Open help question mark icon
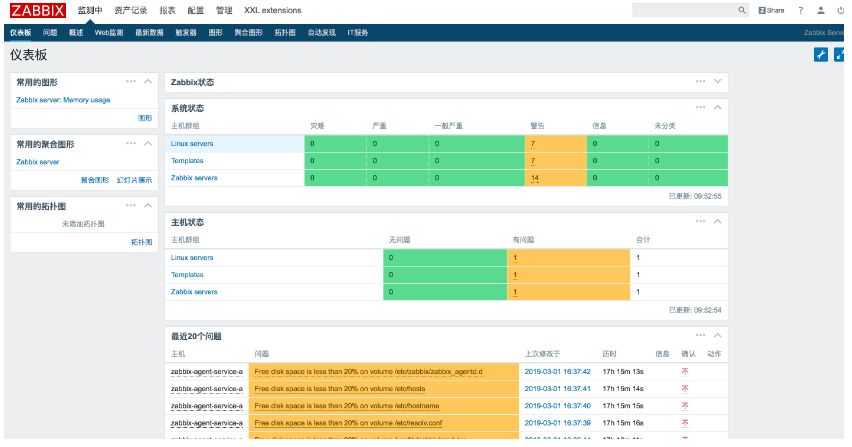Viewport: 852px width, 447px height. coord(800,10)
